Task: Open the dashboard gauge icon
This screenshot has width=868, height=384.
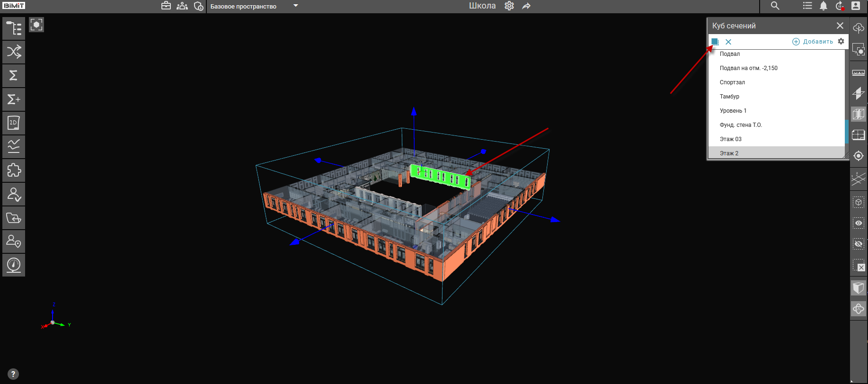Action: click(14, 265)
